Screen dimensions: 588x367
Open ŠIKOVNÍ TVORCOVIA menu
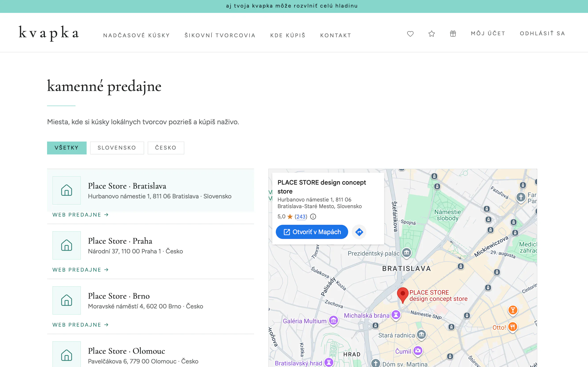point(220,36)
